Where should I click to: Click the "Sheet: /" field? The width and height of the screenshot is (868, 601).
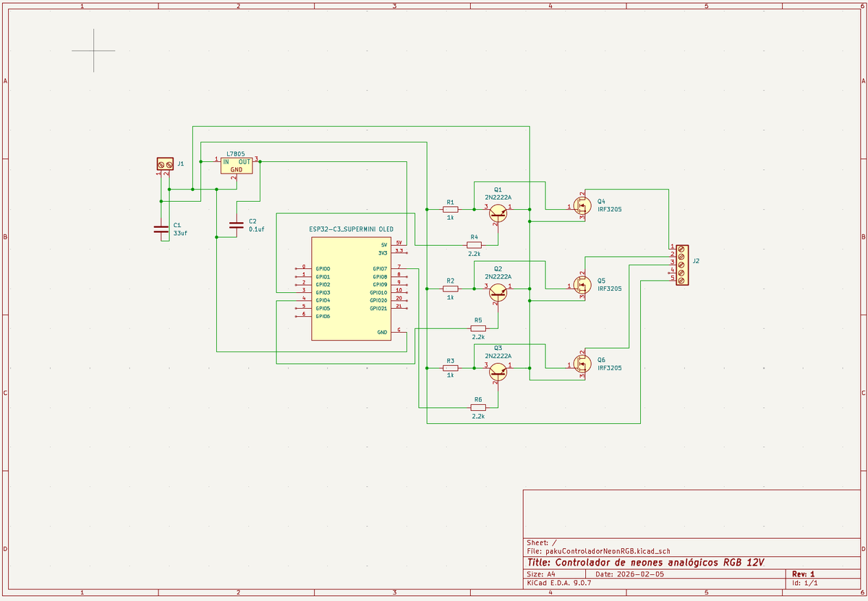(x=542, y=542)
